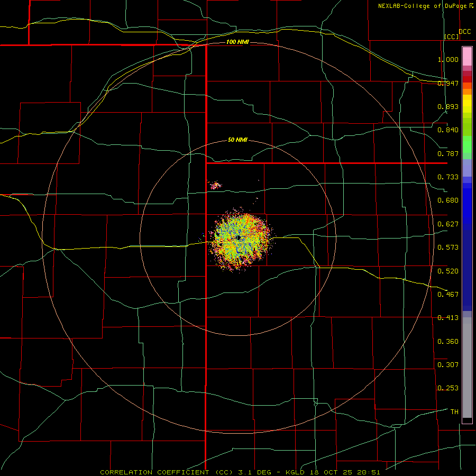This screenshot has width=476, height=476.
Task: Click the 1.000 value on the color scale
Action: pos(448,59)
